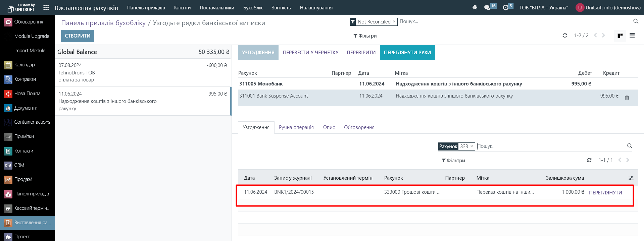Open the apps grid menu icon
The height and width of the screenshot is (241, 644).
point(46,7)
